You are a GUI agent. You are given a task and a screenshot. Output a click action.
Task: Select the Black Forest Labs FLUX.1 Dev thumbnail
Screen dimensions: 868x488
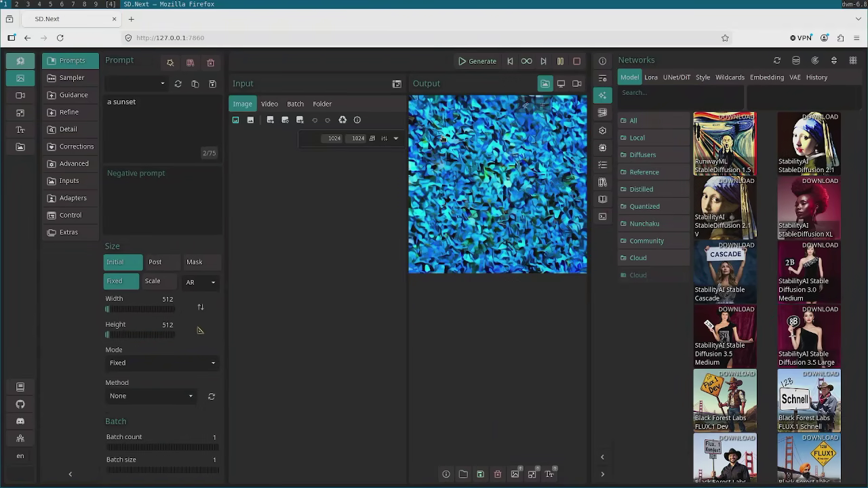coord(725,401)
